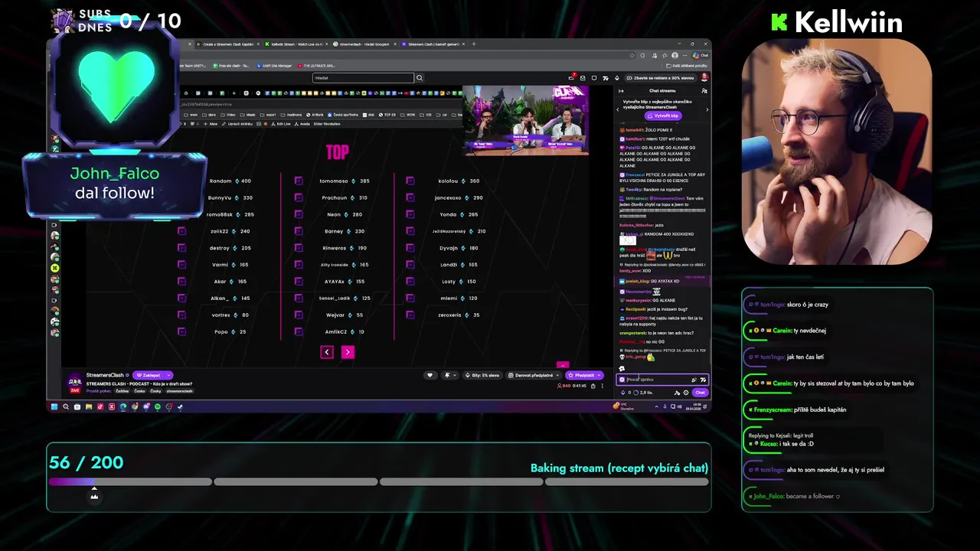Click the browser Chat copilot button
This screenshot has height=551, width=980.
(701, 55)
